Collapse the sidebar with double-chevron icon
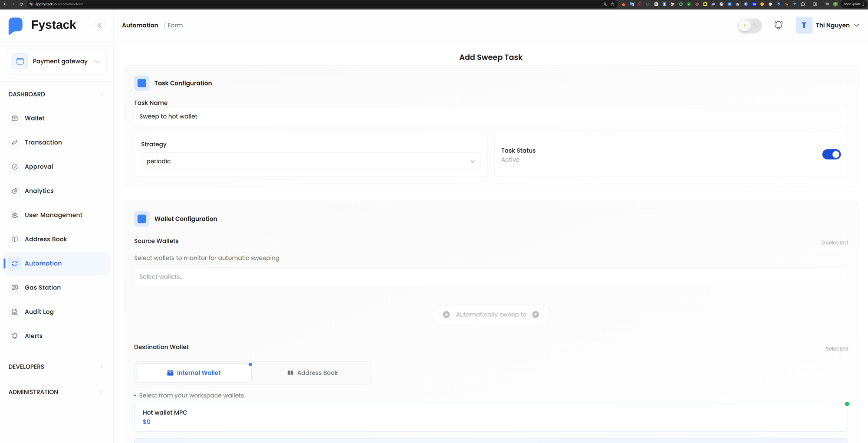This screenshot has width=868, height=443. (99, 26)
